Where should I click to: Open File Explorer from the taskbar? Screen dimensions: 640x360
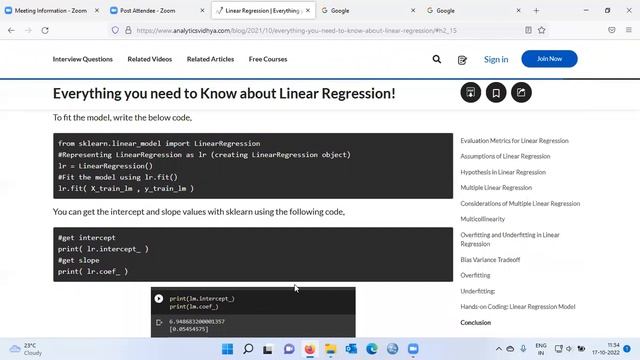(x=330, y=349)
